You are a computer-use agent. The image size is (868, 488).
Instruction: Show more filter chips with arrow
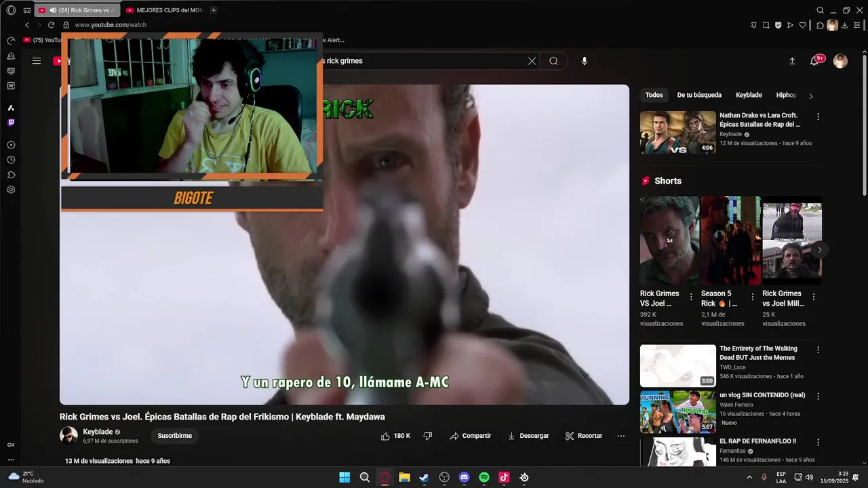811,96
